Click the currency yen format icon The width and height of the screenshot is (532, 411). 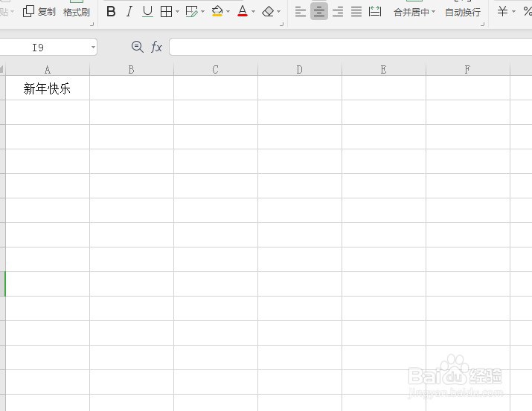[502, 12]
